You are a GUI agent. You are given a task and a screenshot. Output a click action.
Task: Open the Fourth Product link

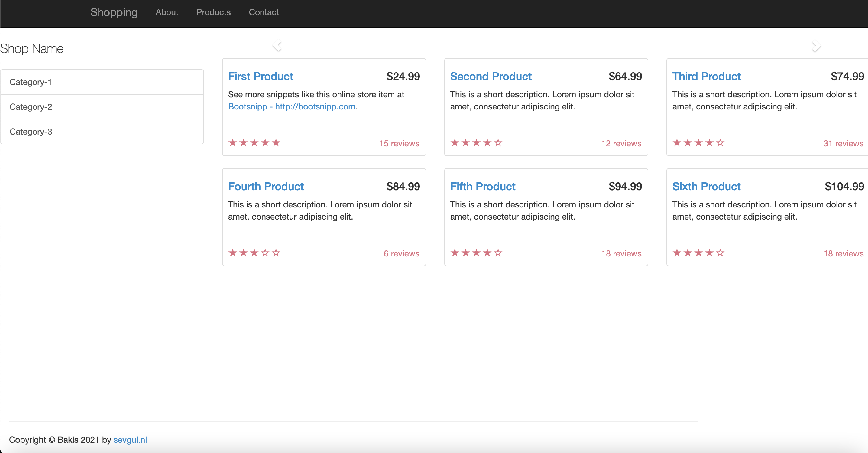266,186
